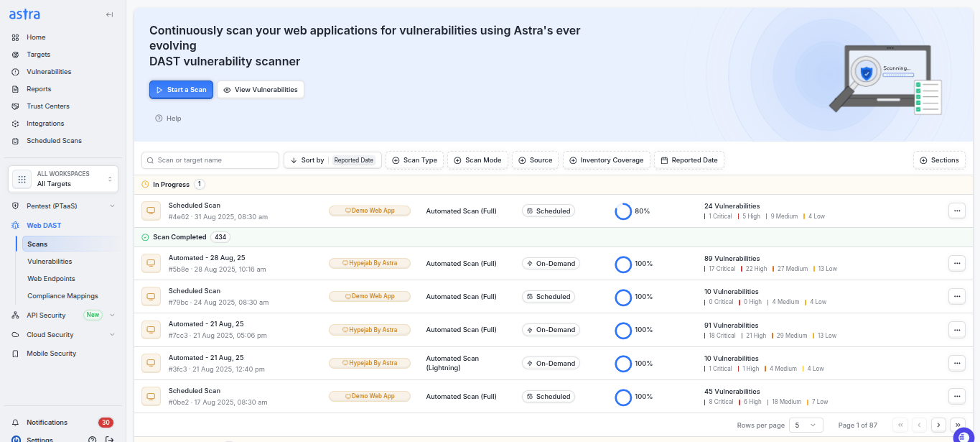Image resolution: width=980 pixels, height=442 pixels.
Task: Open more options for scan #0be2
Action: pyautogui.click(x=956, y=396)
